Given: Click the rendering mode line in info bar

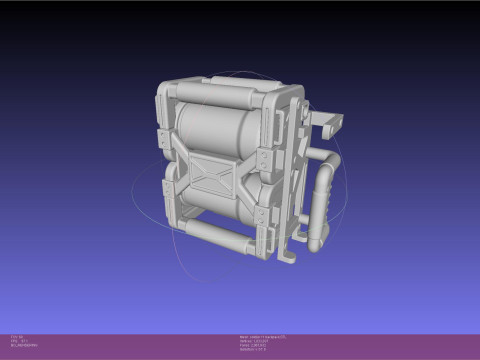Looking at the screenshot, I should [x=24, y=345].
